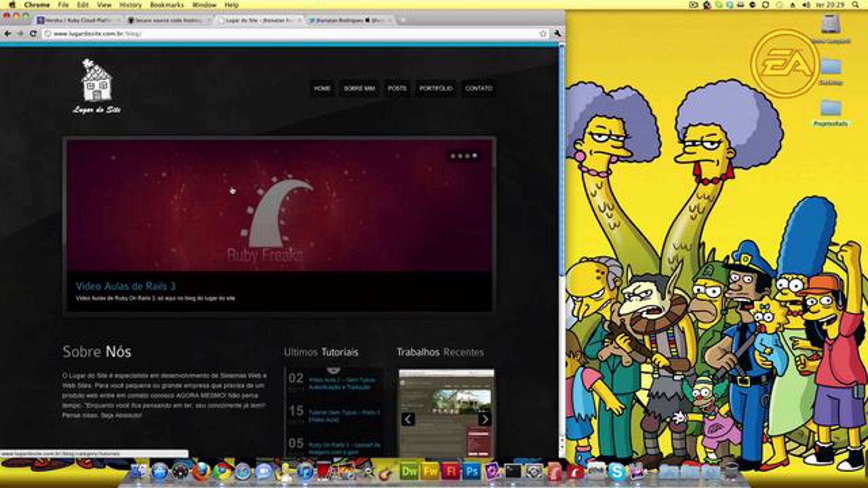Click the Chrome icon in the dock
The width and height of the screenshot is (868, 488).
[222, 471]
